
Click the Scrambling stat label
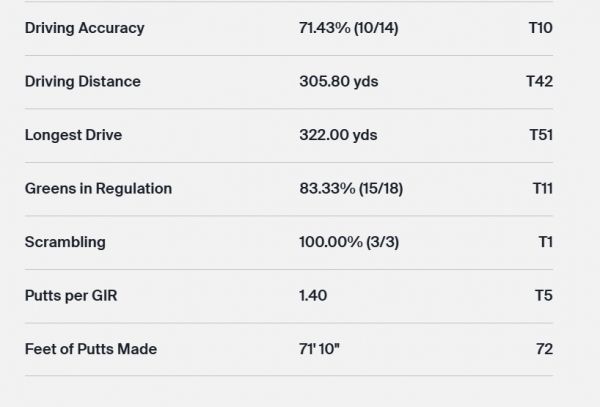pyautogui.click(x=65, y=242)
